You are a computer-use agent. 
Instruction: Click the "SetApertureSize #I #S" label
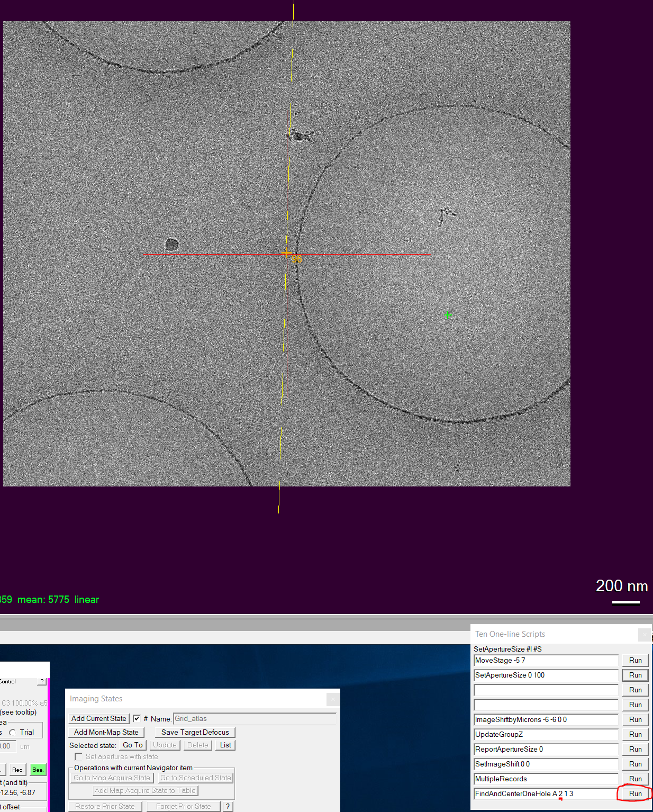coord(507,649)
